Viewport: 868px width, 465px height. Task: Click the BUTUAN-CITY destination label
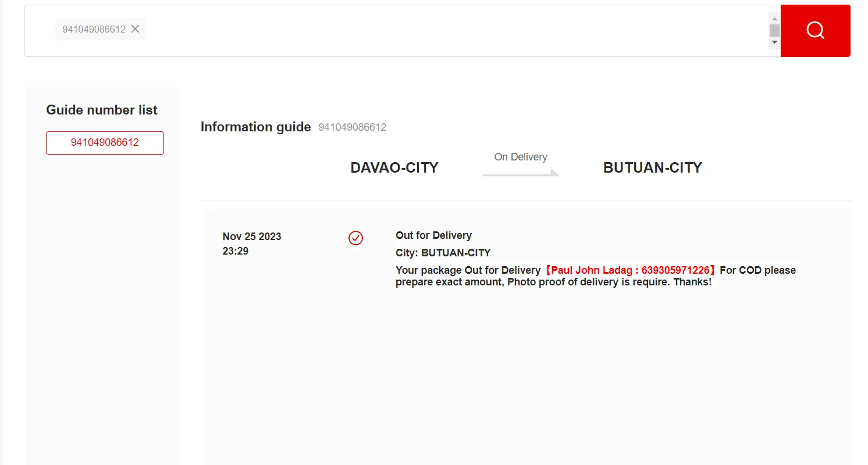tap(653, 168)
